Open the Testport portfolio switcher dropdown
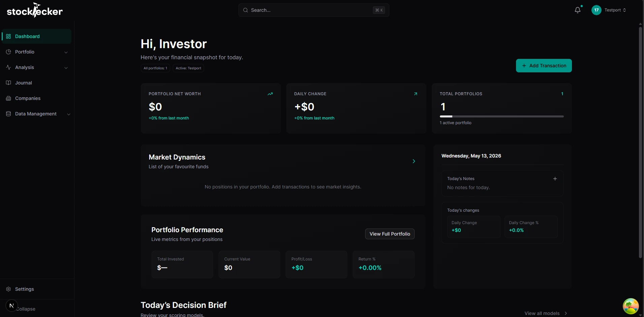 tap(615, 10)
